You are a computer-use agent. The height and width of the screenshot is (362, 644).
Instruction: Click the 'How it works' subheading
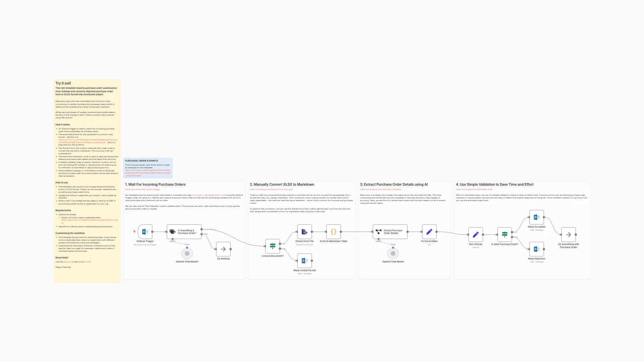pos(63,124)
